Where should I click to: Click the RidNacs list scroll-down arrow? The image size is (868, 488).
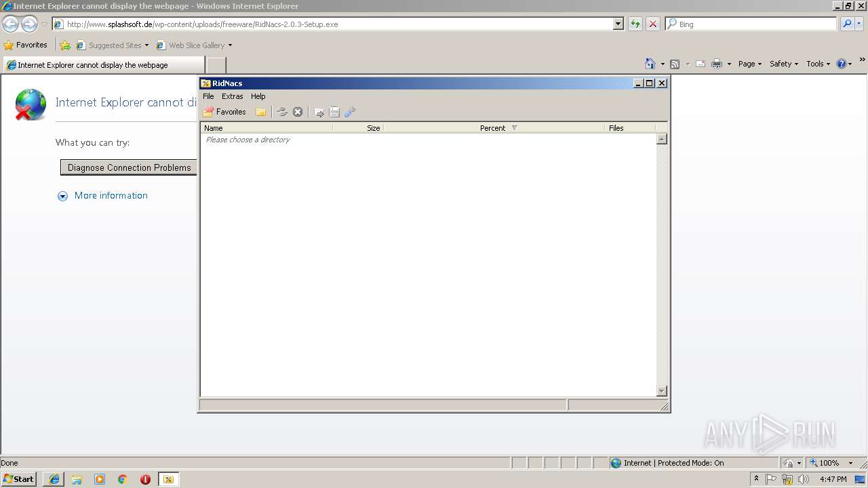(662, 391)
